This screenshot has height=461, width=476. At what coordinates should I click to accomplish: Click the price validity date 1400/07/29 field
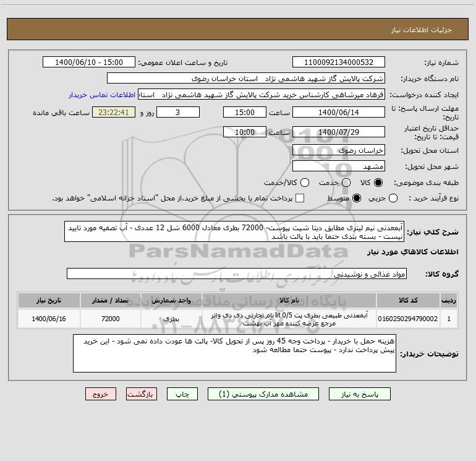[x=339, y=132]
